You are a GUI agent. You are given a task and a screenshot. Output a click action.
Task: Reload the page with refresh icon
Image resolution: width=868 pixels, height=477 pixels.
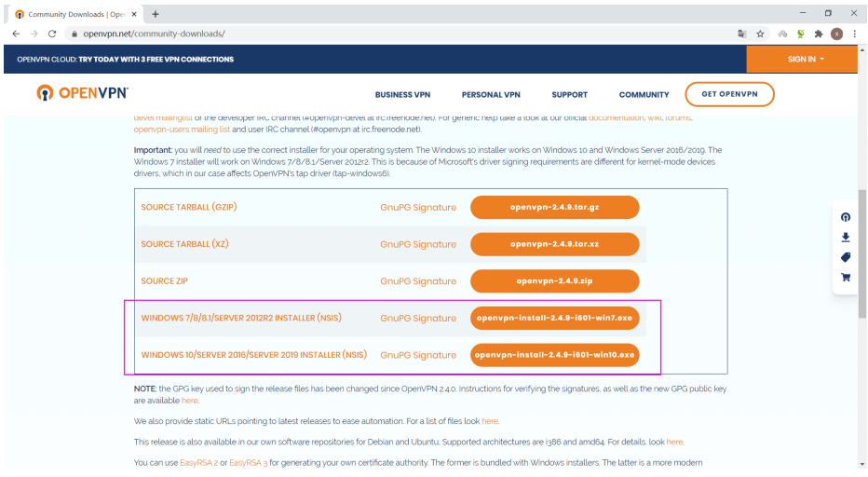click(52, 34)
